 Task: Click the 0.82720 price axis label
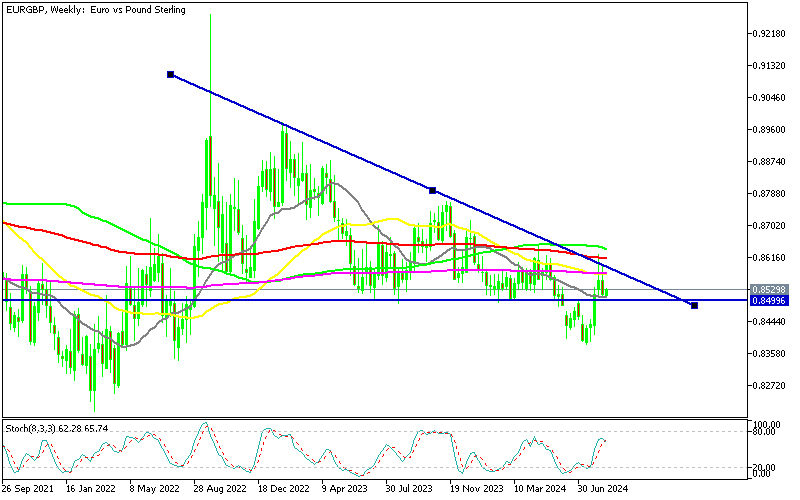(x=772, y=386)
